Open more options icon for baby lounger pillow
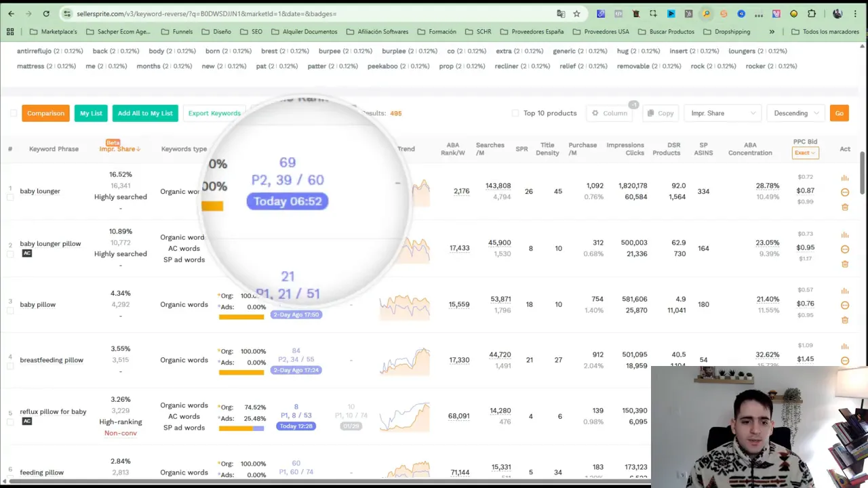The image size is (868, 488). (844, 249)
